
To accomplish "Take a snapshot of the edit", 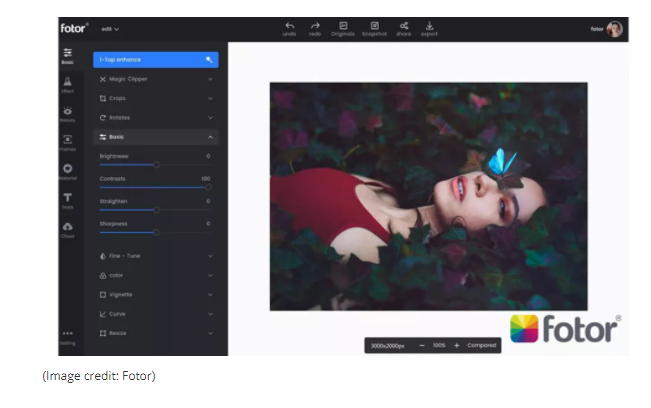I will pos(375,26).
